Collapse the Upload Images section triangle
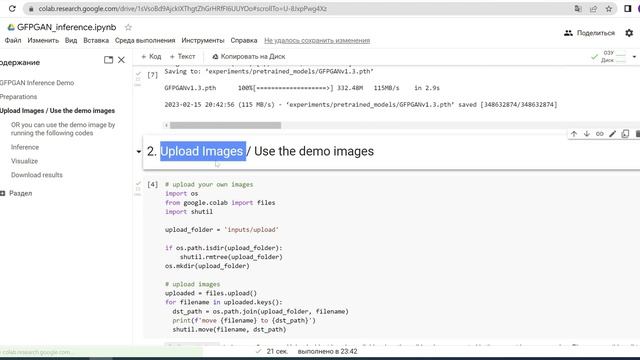The image size is (640, 360). pyautogui.click(x=139, y=151)
